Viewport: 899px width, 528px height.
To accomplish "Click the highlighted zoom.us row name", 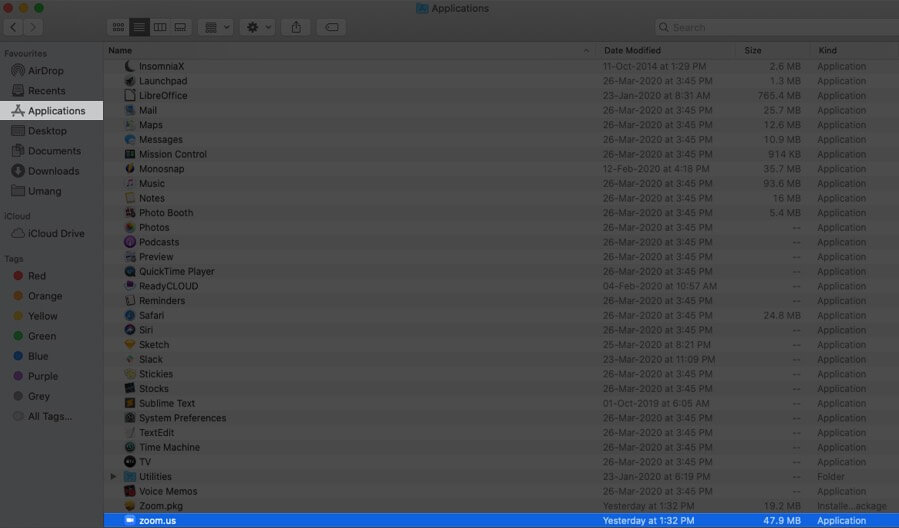I will pos(157,521).
